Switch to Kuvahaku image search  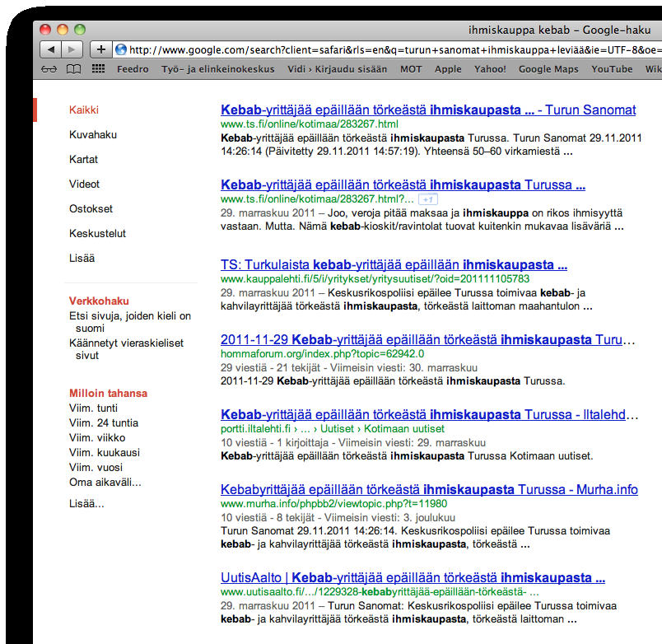pos(93,135)
